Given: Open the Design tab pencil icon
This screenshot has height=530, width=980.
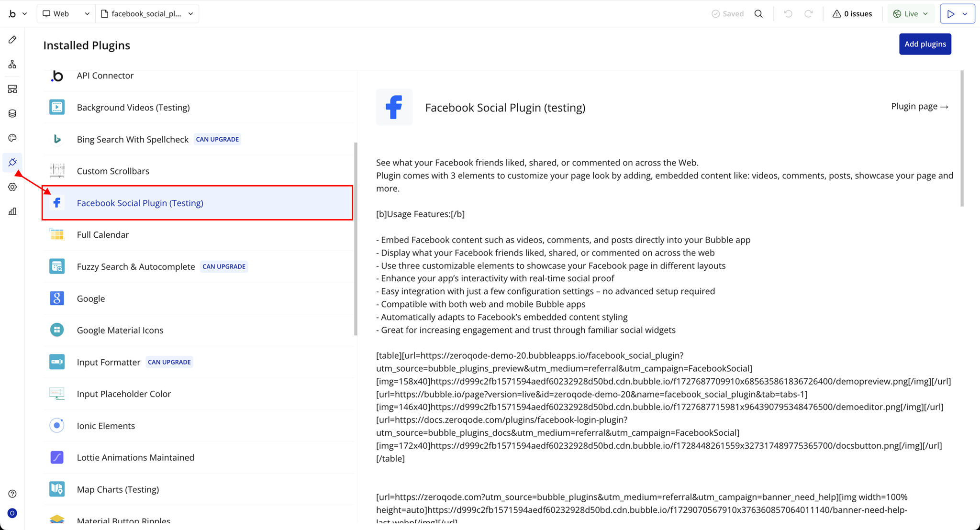Looking at the screenshot, I should (x=12, y=40).
